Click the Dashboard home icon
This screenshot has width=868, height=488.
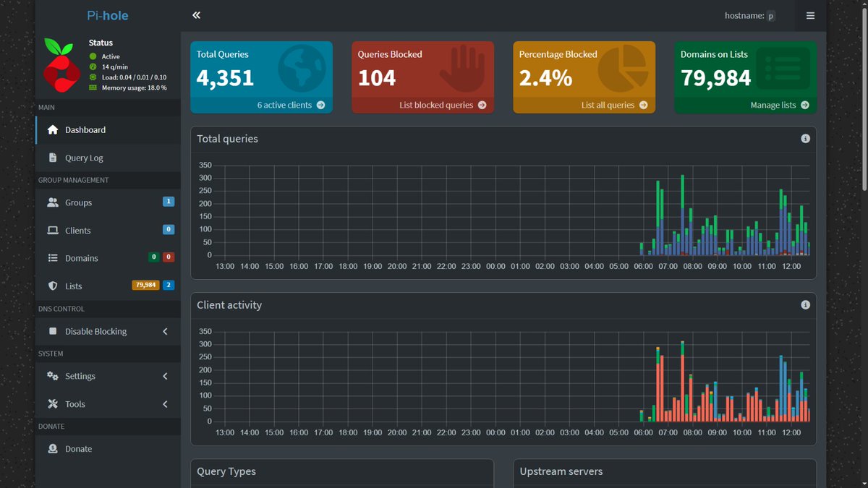53,130
